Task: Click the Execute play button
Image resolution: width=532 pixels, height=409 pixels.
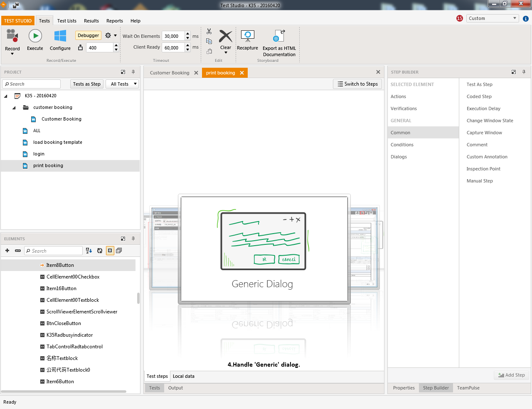Action: 35,37
